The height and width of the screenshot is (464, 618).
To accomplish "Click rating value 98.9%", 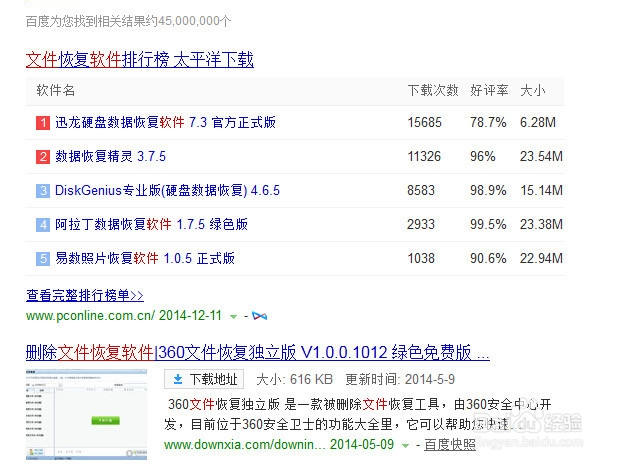I will 488,190.
